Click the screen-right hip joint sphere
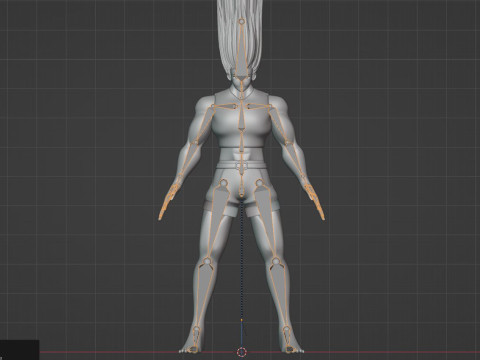Image resolution: width=480 pixels, height=360 pixels. tap(259, 182)
